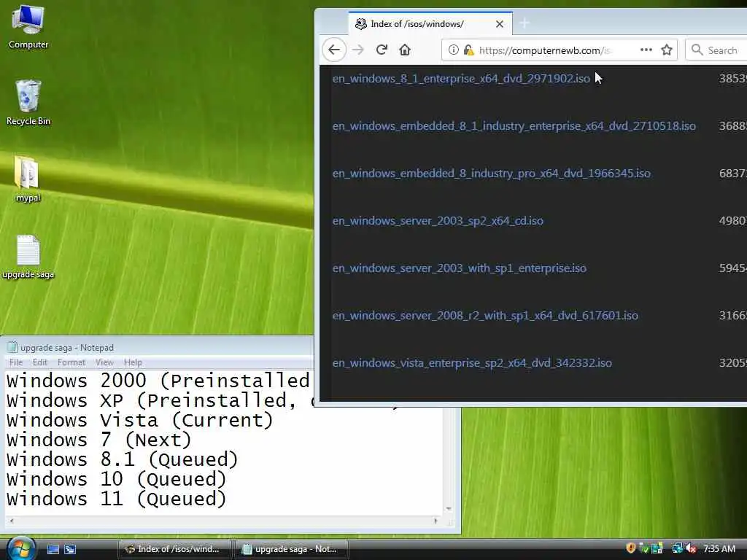Open a new browser tab with plus
Screen dimensions: 747x560
pyautogui.click(x=524, y=23)
